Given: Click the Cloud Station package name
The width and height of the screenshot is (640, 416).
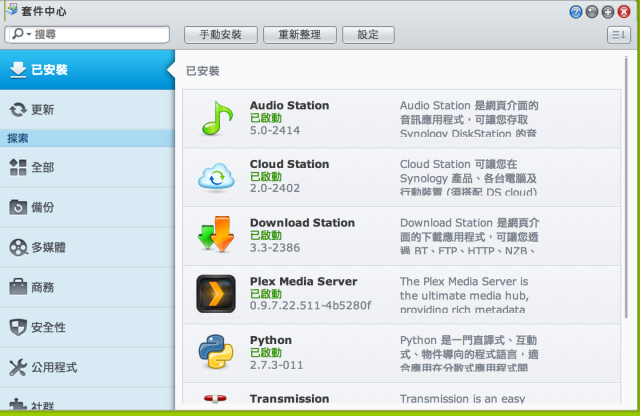Looking at the screenshot, I should pos(289,164).
